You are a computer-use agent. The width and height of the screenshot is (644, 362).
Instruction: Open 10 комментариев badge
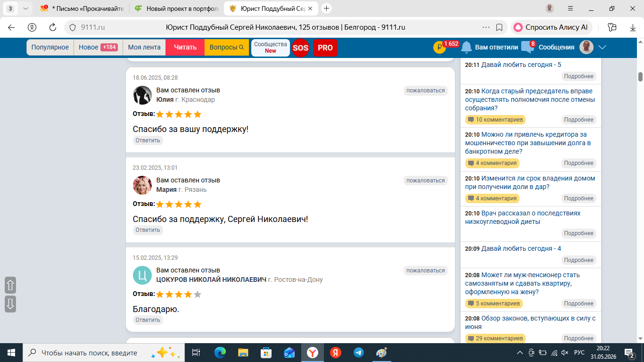[495, 120]
